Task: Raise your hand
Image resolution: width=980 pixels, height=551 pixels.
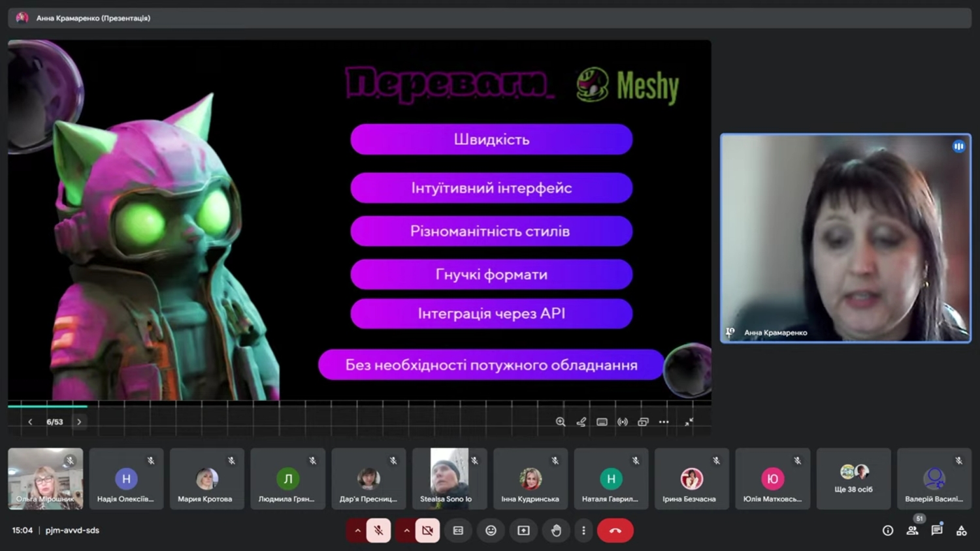Action: (x=556, y=531)
